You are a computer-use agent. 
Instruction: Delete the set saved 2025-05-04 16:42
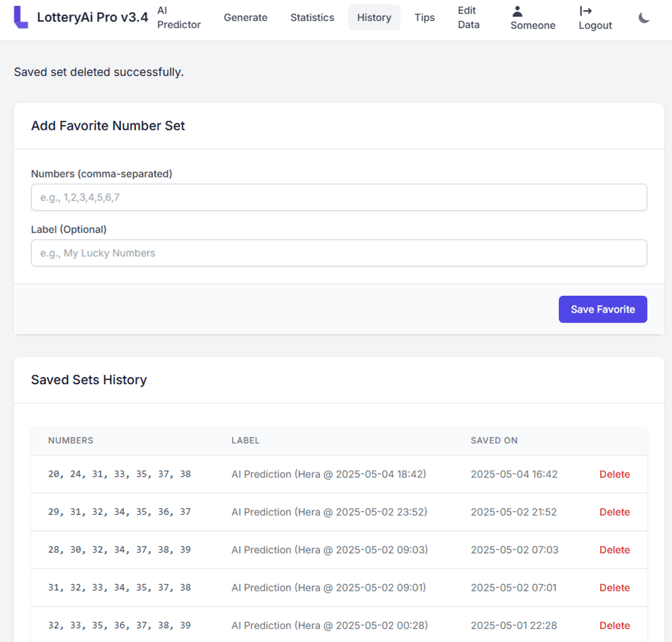click(x=614, y=474)
